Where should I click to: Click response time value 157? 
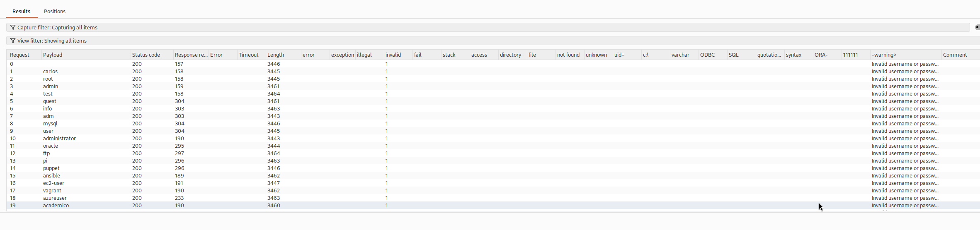[179, 64]
